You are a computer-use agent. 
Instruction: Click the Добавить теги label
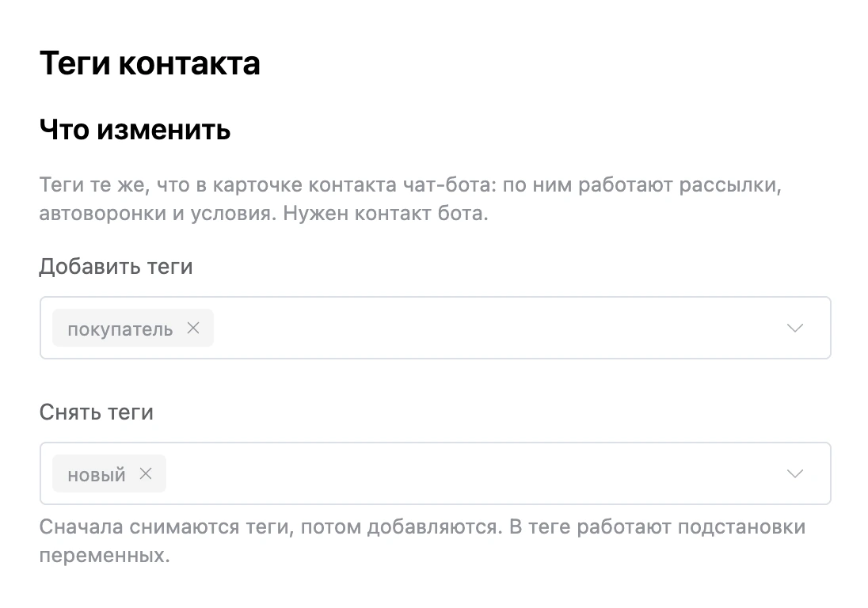[116, 267]
